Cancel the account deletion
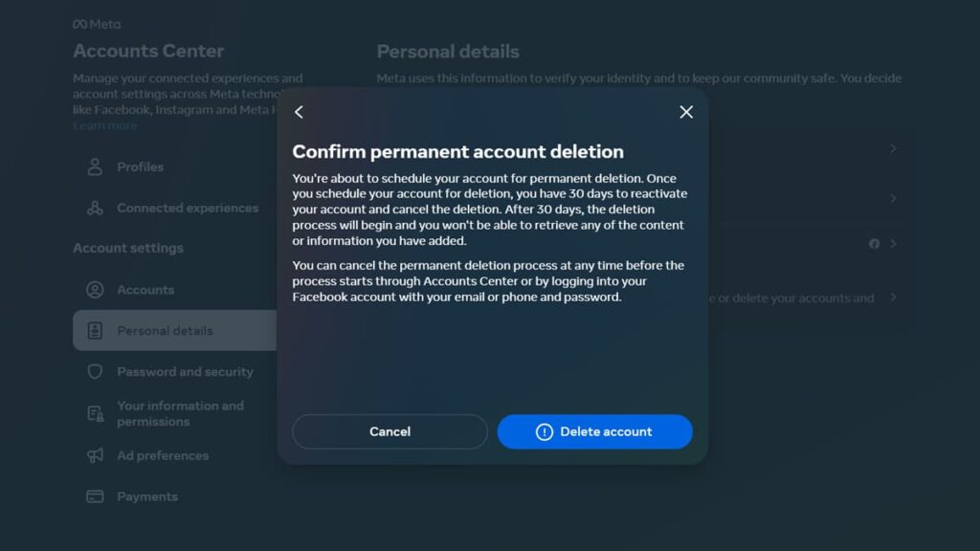 (x=390, y=431)
